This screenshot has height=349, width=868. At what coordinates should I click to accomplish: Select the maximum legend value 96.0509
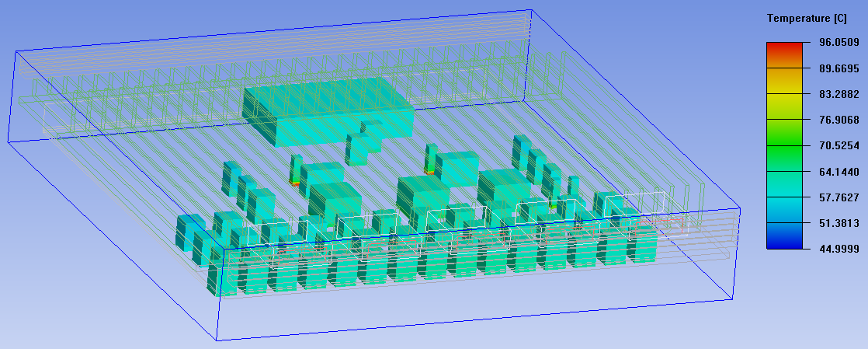pyautogui.click(x=838, y=42)
